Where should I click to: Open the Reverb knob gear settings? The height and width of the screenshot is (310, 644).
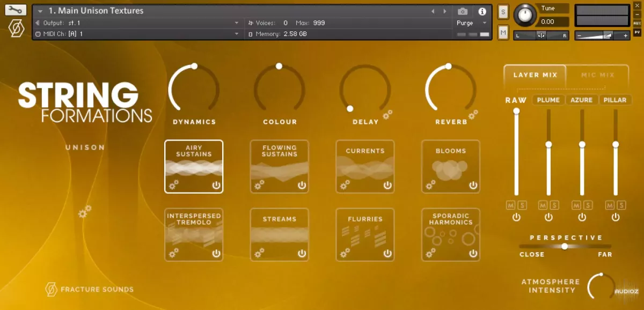pos(473,114)
